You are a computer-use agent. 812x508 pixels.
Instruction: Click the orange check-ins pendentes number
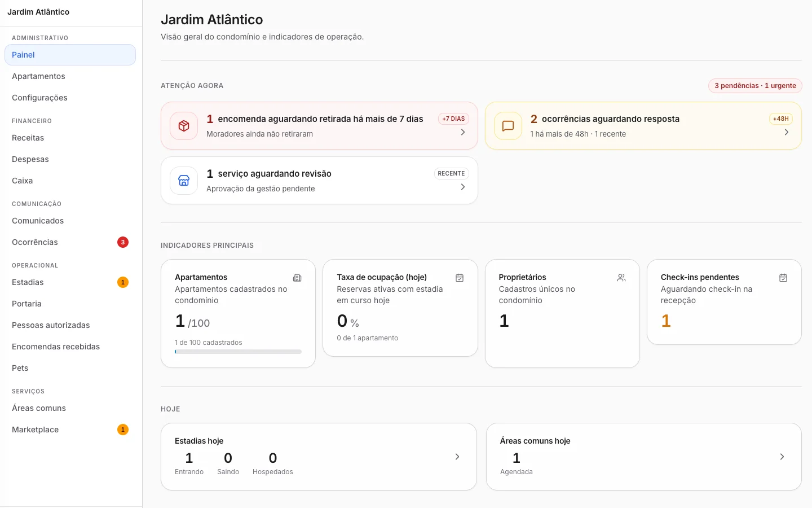[666, 321]
